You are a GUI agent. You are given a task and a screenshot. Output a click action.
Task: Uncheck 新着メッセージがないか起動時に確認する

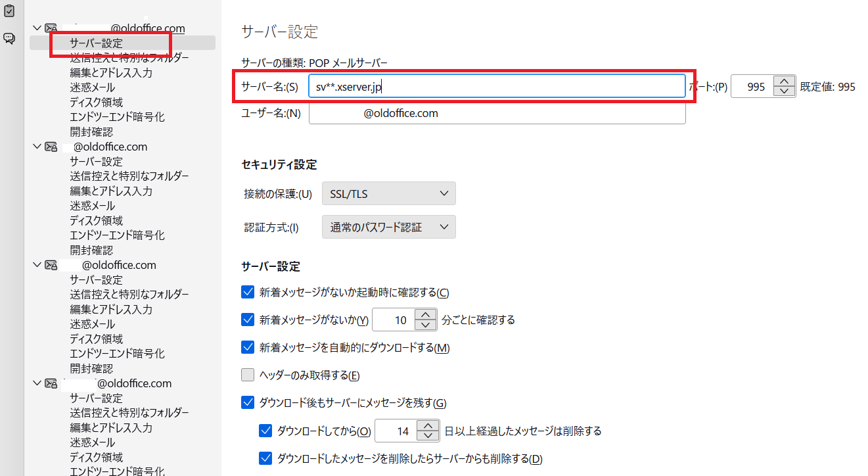248,292
